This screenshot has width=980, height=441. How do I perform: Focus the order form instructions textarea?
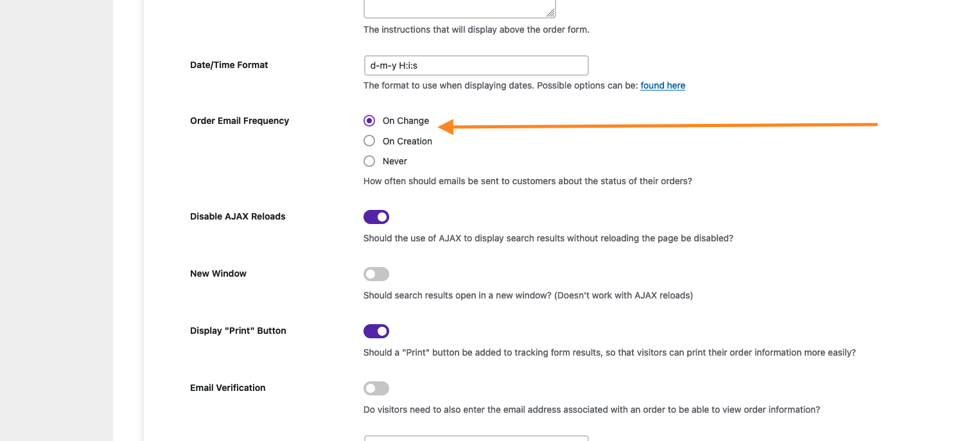pos(460,8)
